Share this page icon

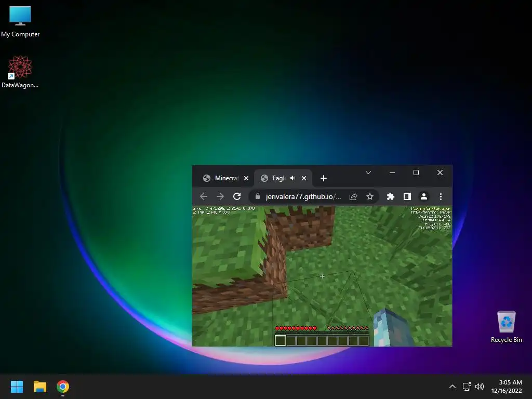tap(353, 196)
